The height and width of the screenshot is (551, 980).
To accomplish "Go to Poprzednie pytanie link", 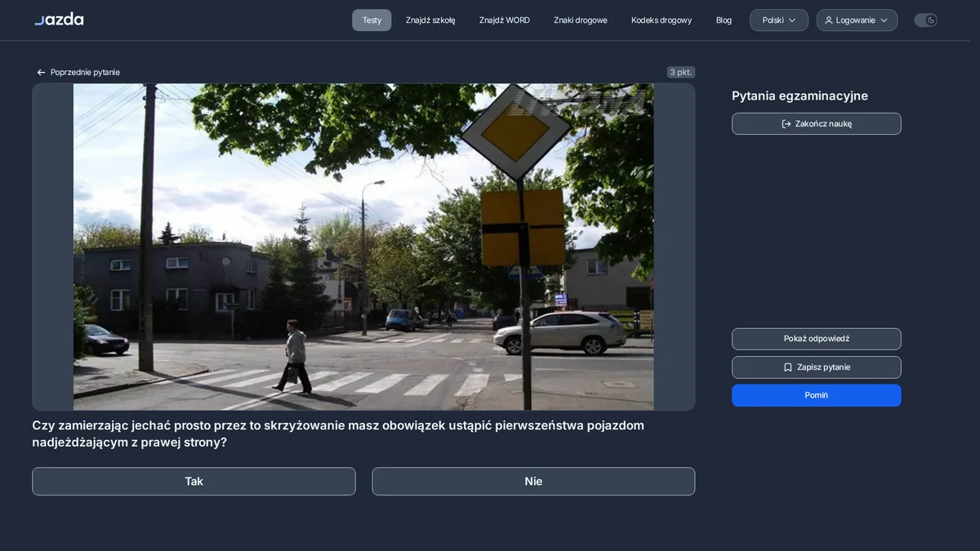I will [x=78, y=73].
